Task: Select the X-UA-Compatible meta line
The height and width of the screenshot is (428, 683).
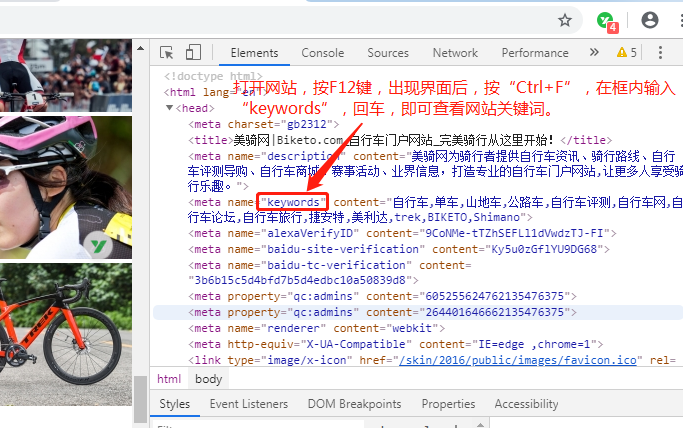Action: click(x=396, y=344)
